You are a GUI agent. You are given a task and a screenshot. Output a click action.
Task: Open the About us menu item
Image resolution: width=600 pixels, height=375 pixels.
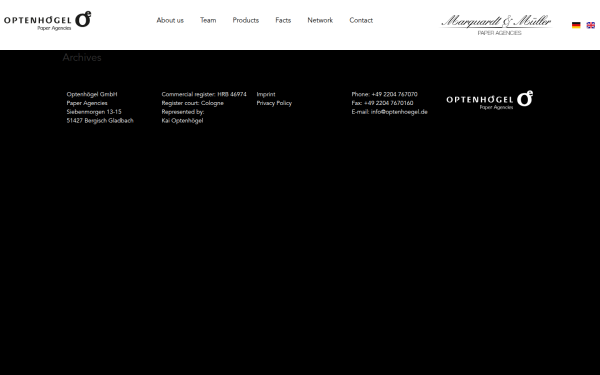[170, 20]
